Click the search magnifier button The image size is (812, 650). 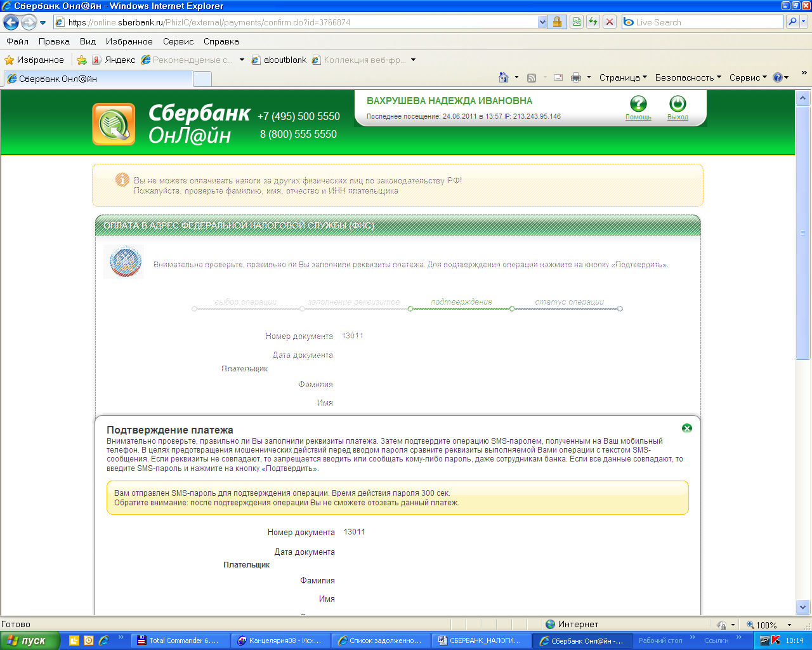792,22
